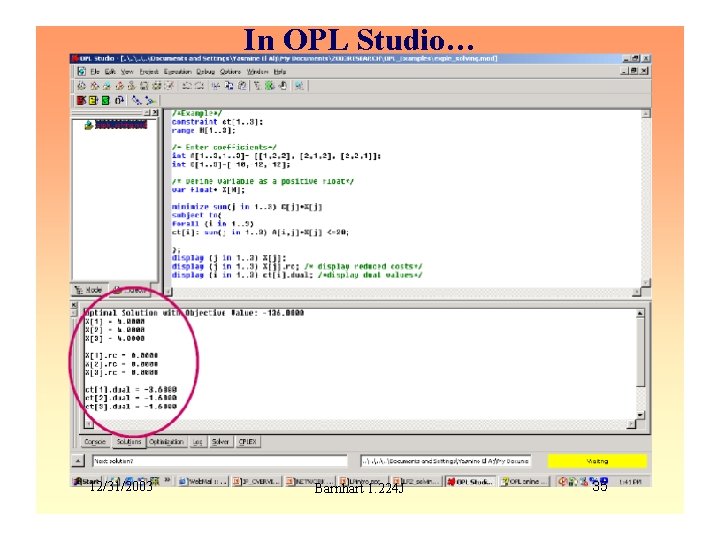Switch to the CPLEX tab

[248, 442]
